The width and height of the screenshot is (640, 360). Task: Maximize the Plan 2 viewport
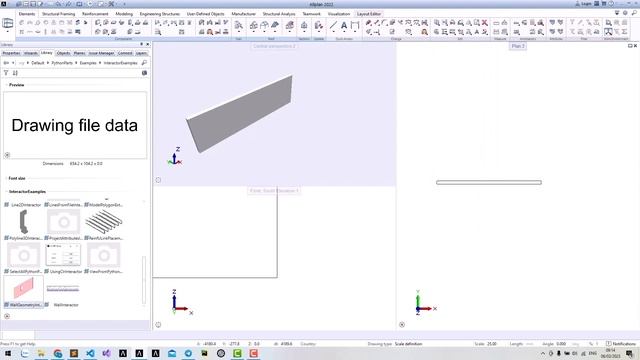[630, 46]
